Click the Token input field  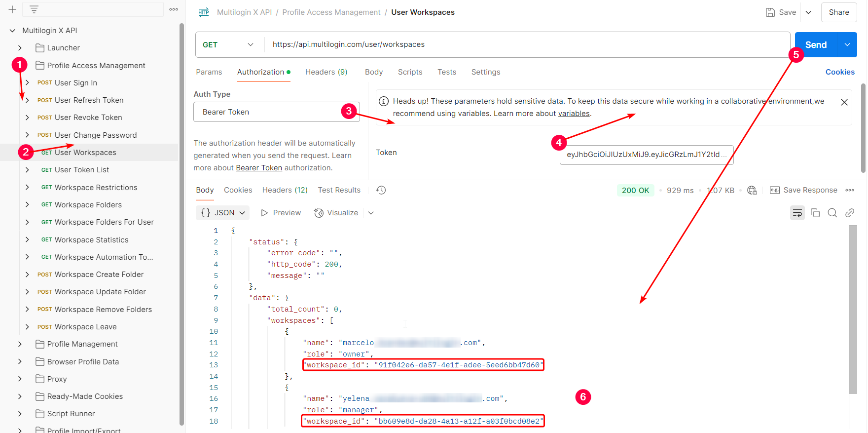pyautogui.click(x=647, y=155)
